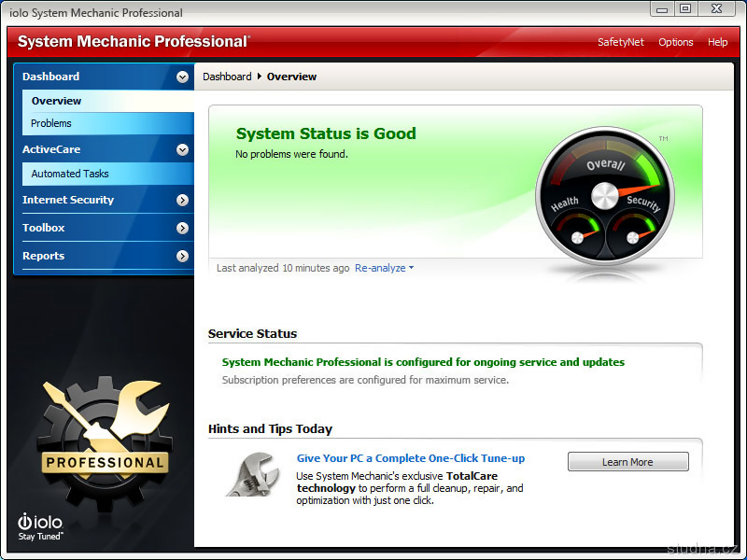Click the green ongoing service status line
The height and width of the screenshot is (560, 747).
(x=423, y=362)
